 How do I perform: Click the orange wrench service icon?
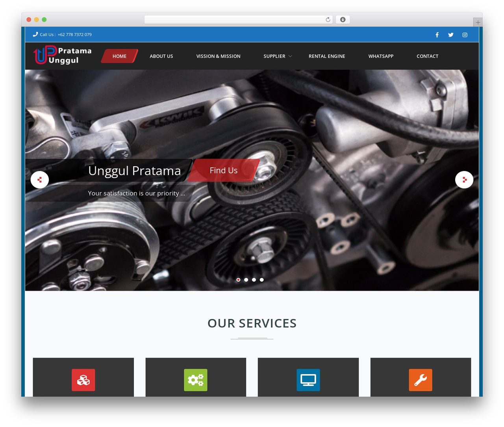(421, 380)
